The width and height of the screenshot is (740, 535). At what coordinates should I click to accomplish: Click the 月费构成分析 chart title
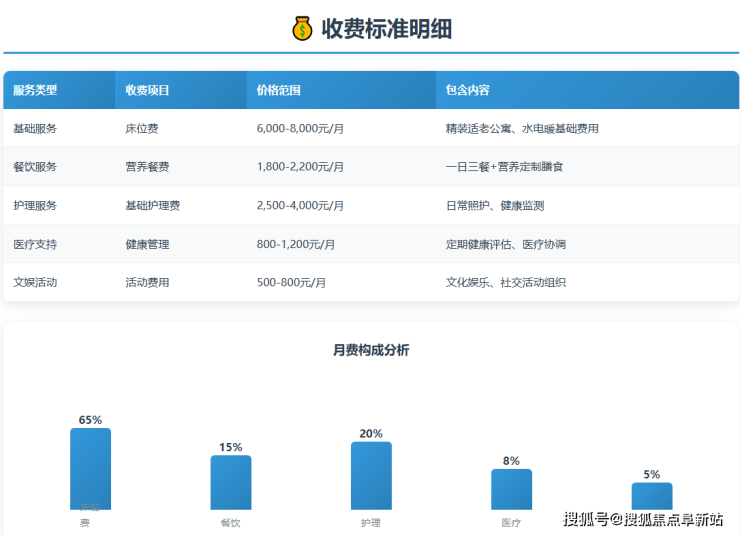[370, 350]
